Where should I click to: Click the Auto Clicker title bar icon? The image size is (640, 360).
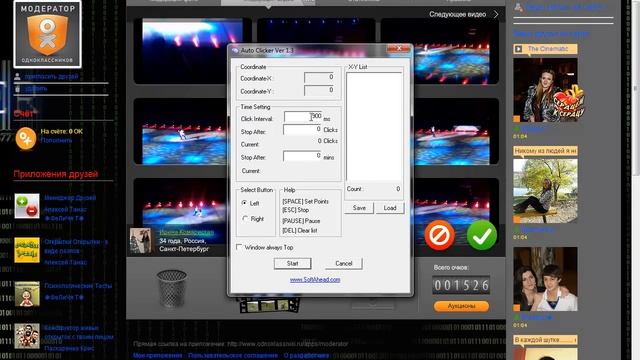(235, 51)
